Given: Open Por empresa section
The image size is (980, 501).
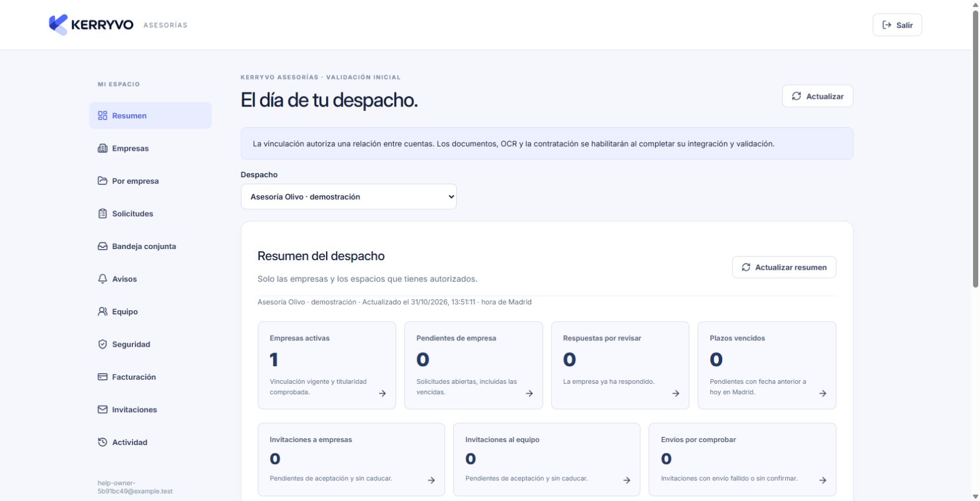Looking at the screenshot, I should (x=151, y=181).
